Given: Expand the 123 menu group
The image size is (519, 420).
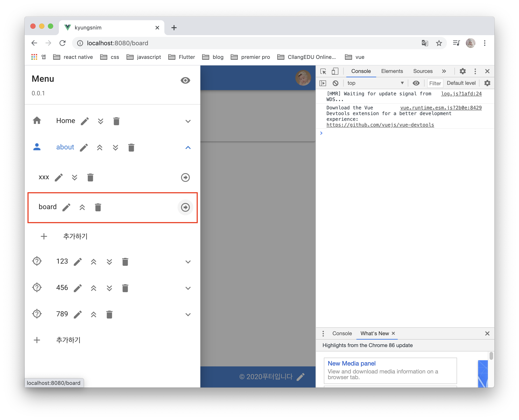Looking at the screenshot, I should point(188,262).
